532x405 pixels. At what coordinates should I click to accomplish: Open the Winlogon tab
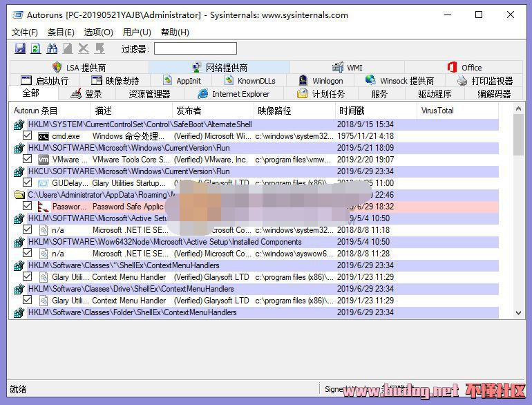coord(321,81)
